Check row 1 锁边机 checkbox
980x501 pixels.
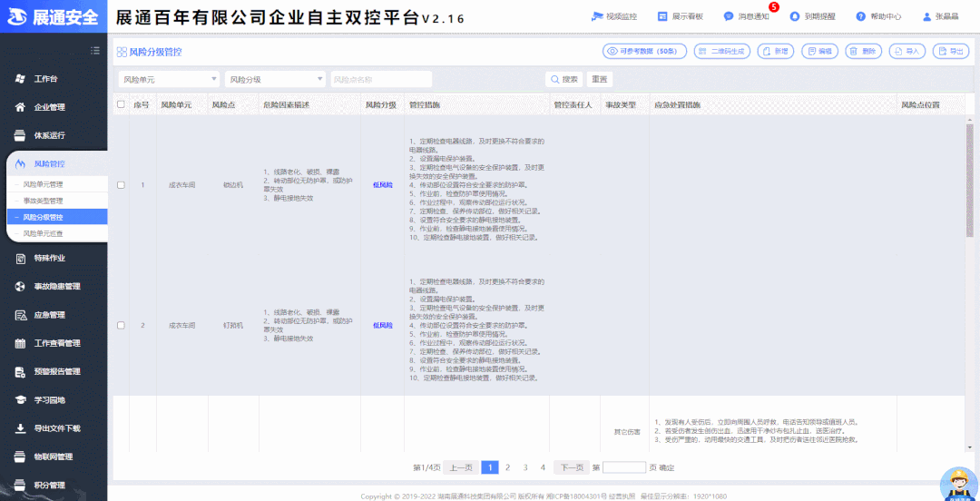click(x=121, y=185)
